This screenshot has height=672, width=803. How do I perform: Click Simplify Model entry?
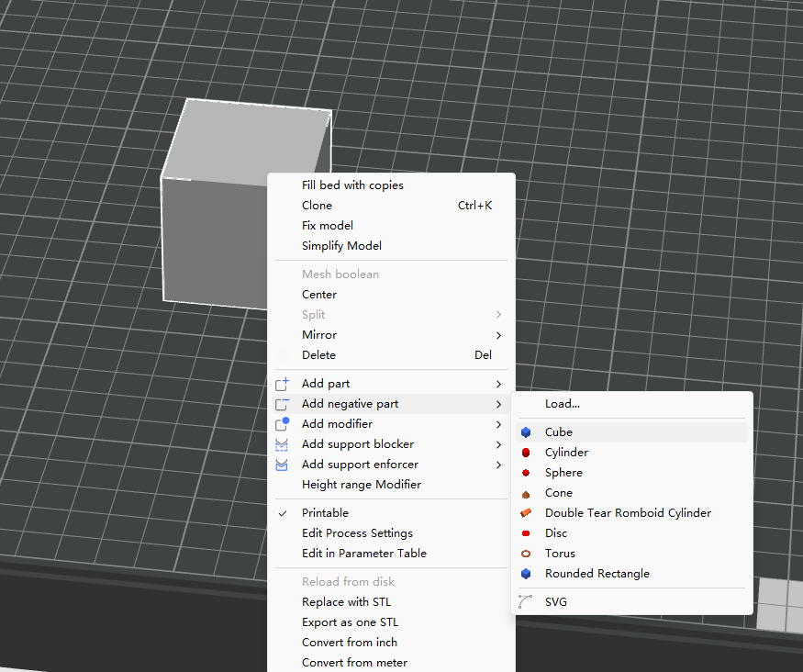341,246
